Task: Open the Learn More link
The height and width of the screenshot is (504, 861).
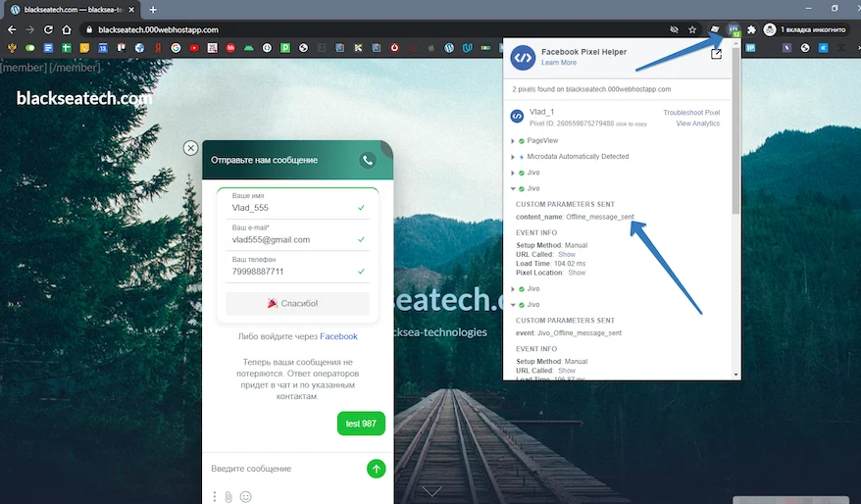Action: pos(559,63)
